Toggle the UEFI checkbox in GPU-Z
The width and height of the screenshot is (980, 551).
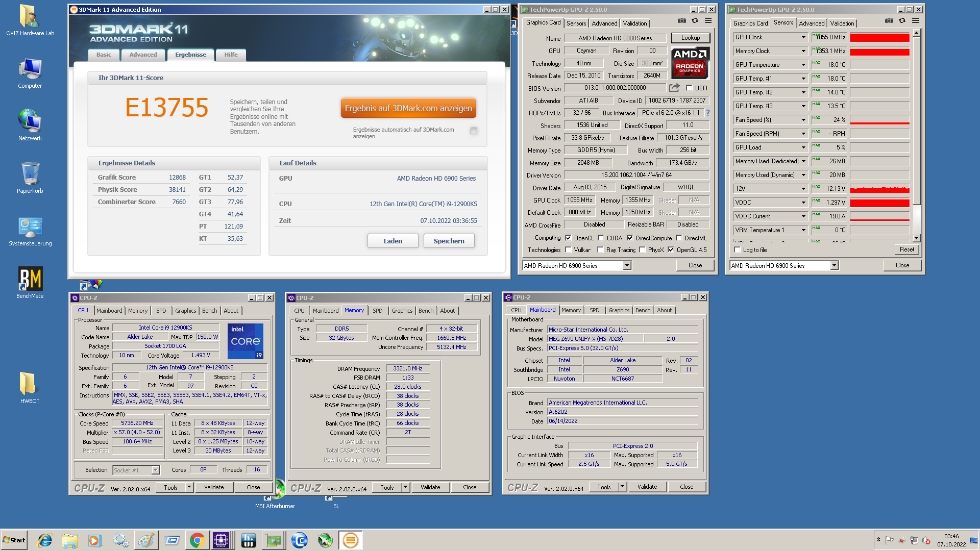pyautogui.click(x=689, y=88)
